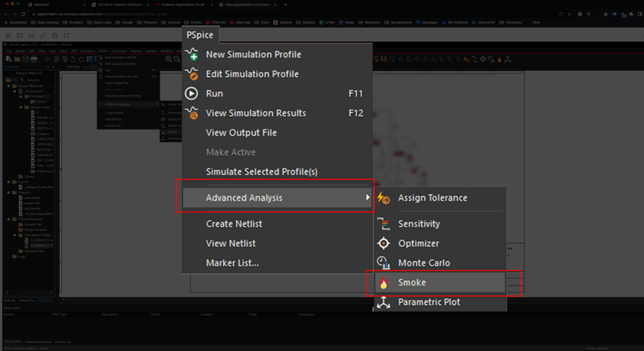The width and height of the screenshot is (644, 351).
Task: Open the PCB Hub bookmark
Action: 216,23
